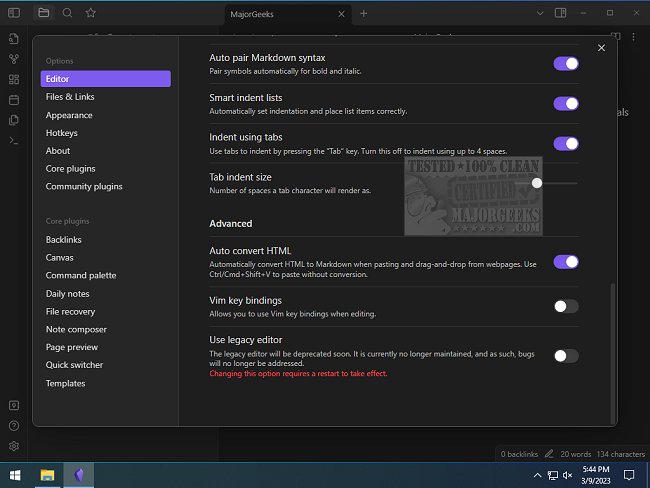
Task: Enable Vim key bindings
Action: point(566,306)
